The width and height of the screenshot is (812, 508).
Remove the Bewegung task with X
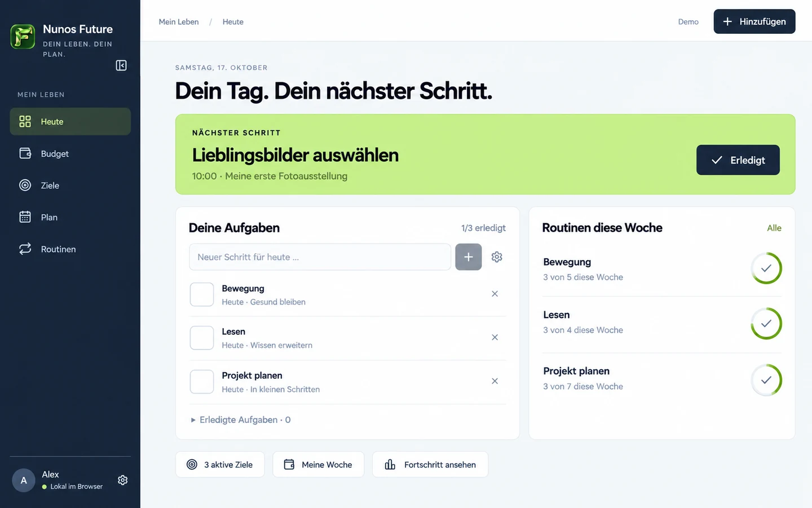tap(495, 294)
